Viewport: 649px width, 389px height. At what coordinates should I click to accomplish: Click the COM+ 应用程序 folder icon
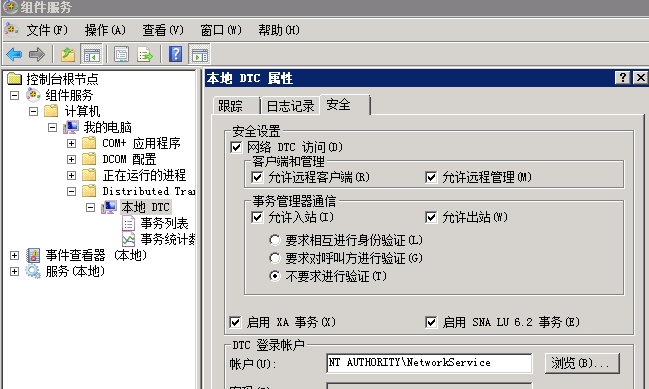click(x=89, y=143)
